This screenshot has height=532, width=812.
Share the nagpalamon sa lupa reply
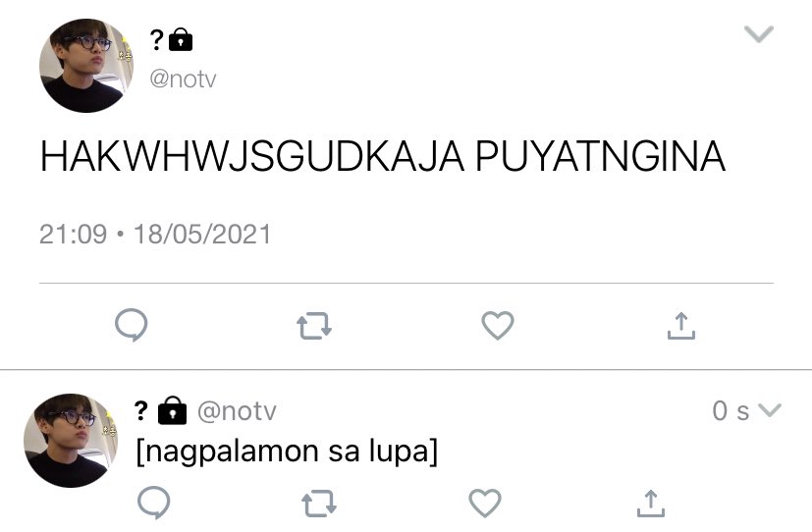pyautogui.click(x=650, y=504)
